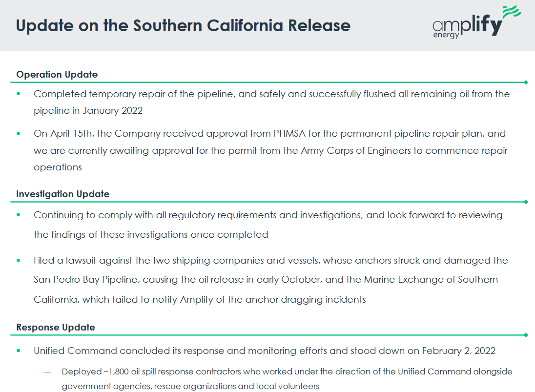
Task: Click the diamond ending the Response Update line
Action: (x=526, y=335)
